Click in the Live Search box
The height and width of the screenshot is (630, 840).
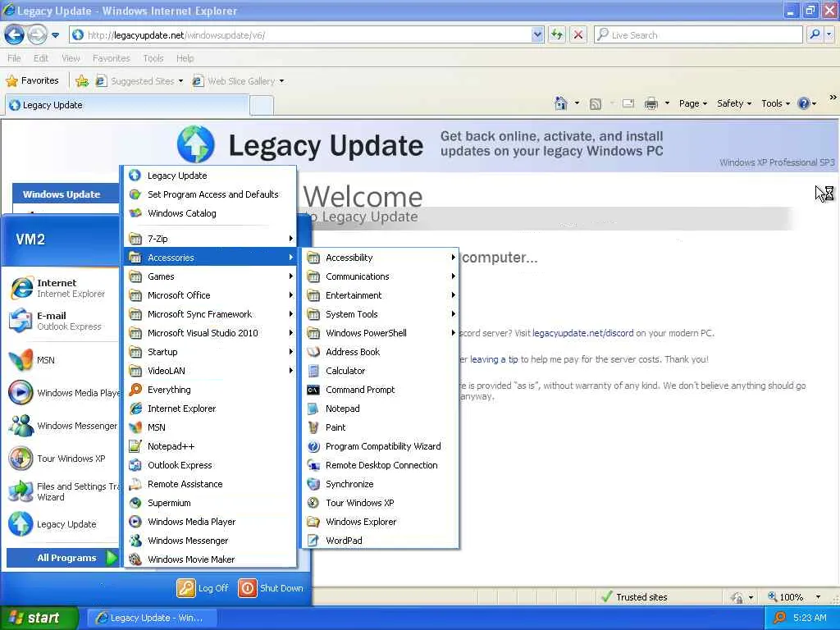tap(699, 34)
